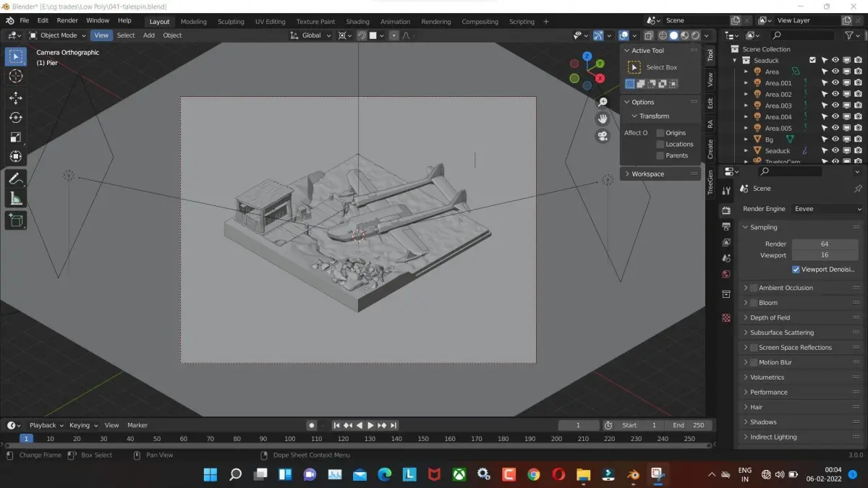The image size is (868, 488).
Task: Open Texture properties tab icon
Action: (x=726, y=318)
